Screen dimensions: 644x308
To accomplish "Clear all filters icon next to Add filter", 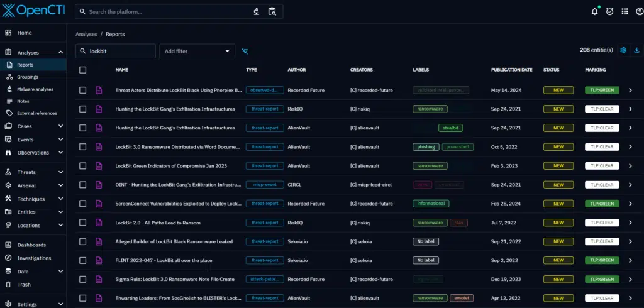I will (x=245, y=52).
